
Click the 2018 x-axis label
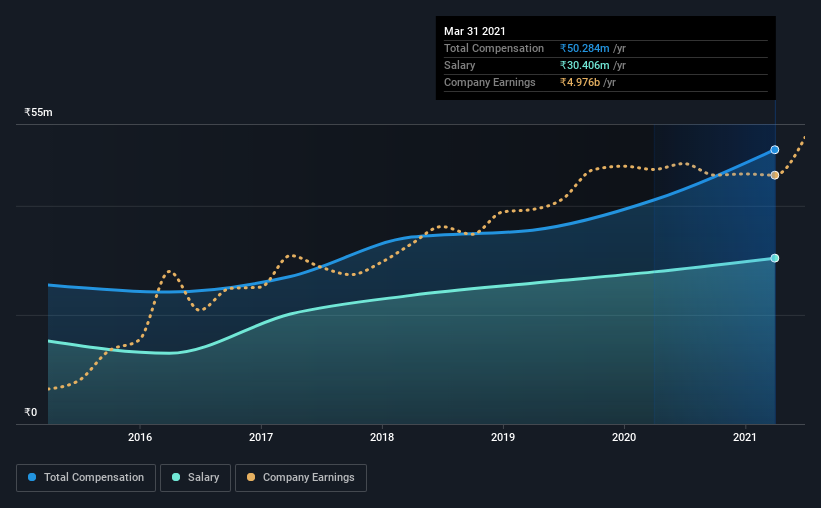(x=382, y=437)
